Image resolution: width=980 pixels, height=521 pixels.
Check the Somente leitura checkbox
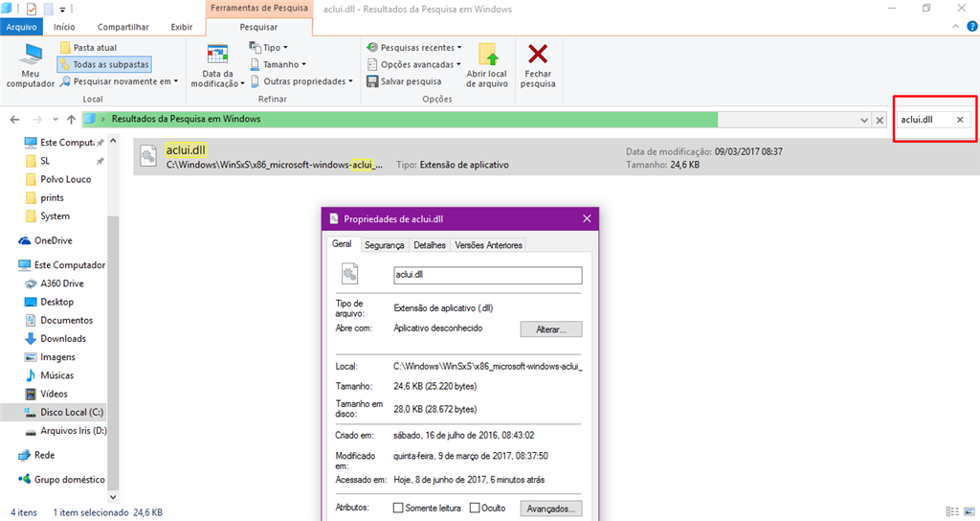coord(397,508)
